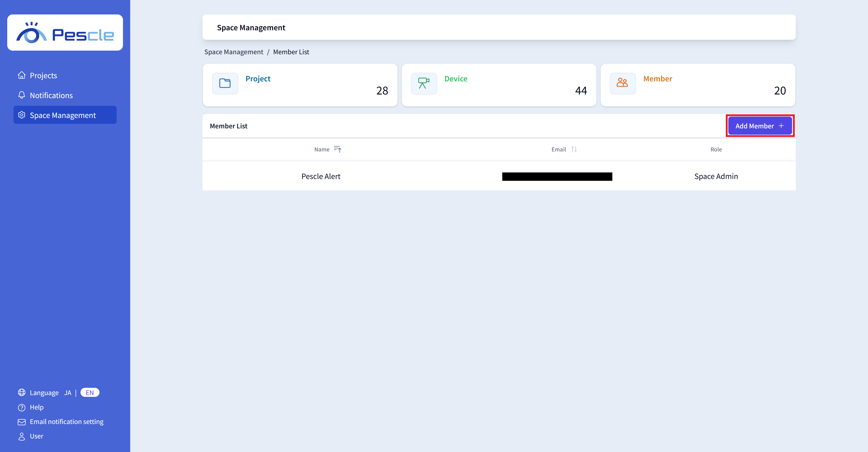Open the User menu
The height and width of the screenshot is (452, 868).
click(x=36, y=436)
